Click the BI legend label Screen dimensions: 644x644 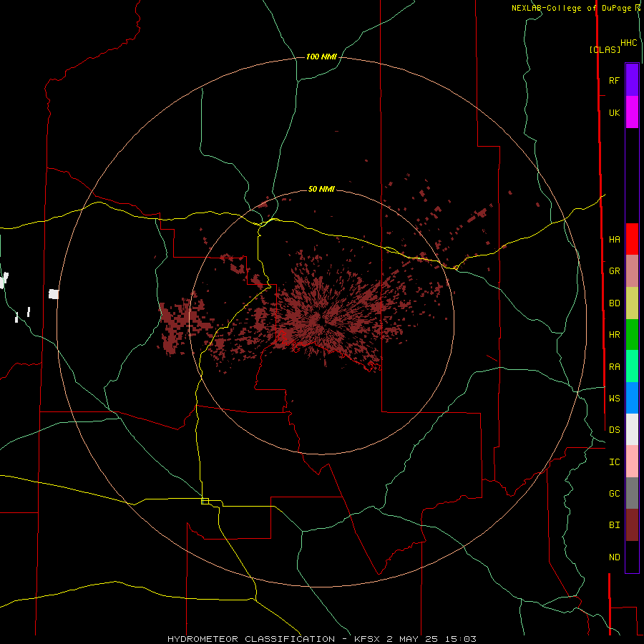pos(614,525)
